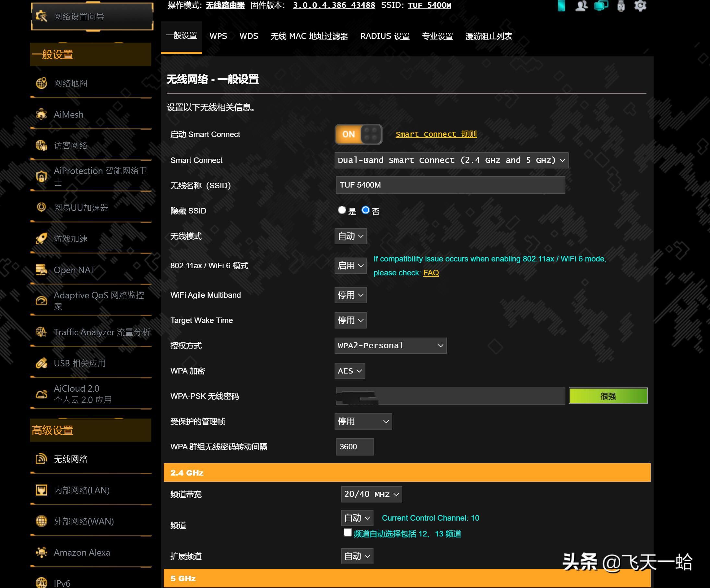Open the IPv6 sidebar icon
Image resolution: width=710 pixels, height=588 pixels.
coord(41,582)
